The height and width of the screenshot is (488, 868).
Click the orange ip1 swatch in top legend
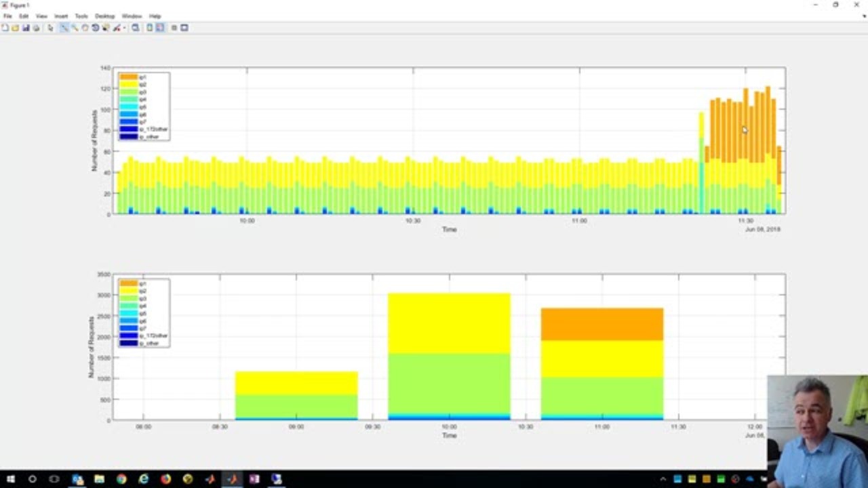pyautogui.click(x=128, y=77)
